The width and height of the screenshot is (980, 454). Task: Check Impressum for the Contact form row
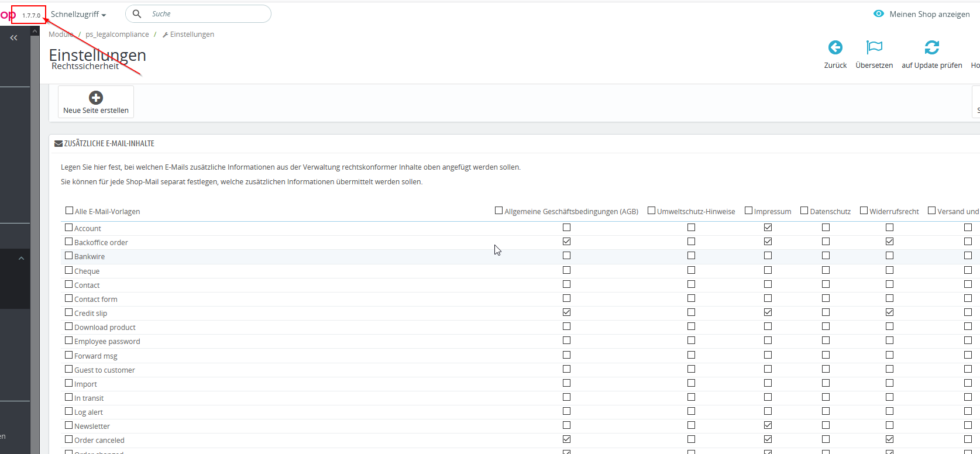(x=768, y=298)
